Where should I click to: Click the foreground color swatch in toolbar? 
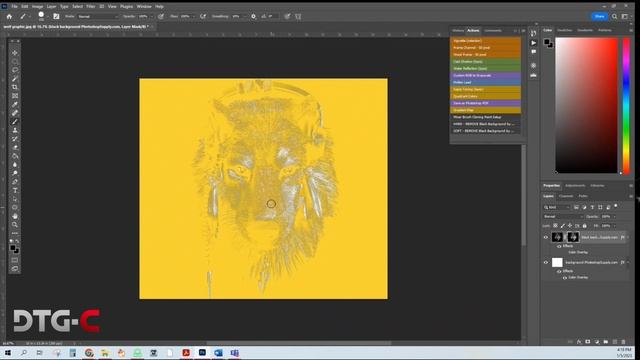click(x=13, y=247)
